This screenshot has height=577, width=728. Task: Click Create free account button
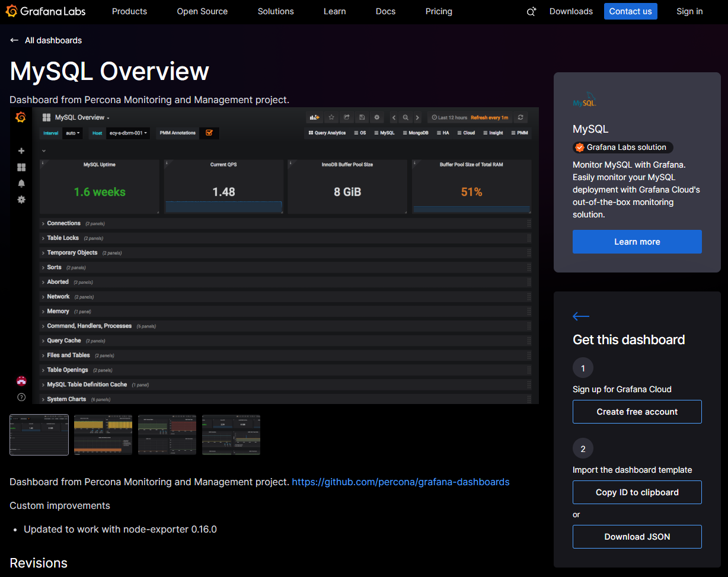[637, 412]
